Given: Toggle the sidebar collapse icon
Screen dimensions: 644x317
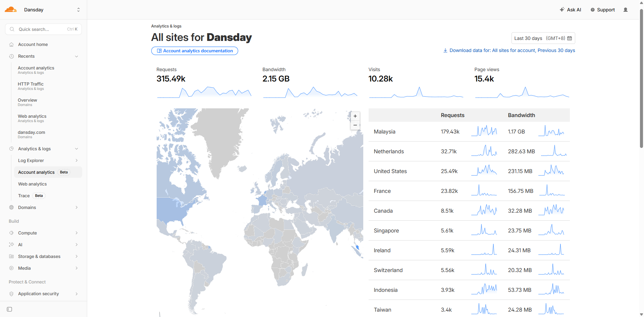Looking at the screenshot, I should tap(9, 309).
